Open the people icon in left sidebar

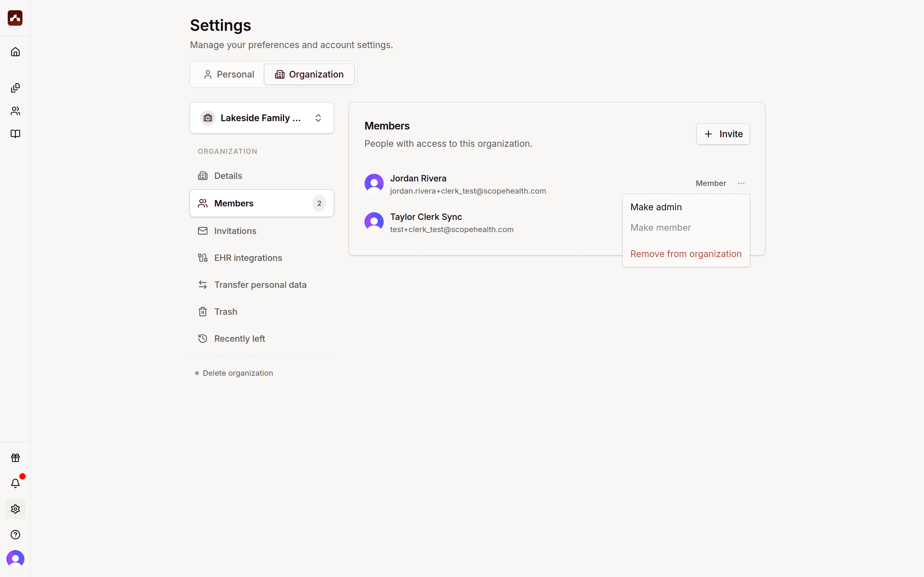[x=15, y=111]
